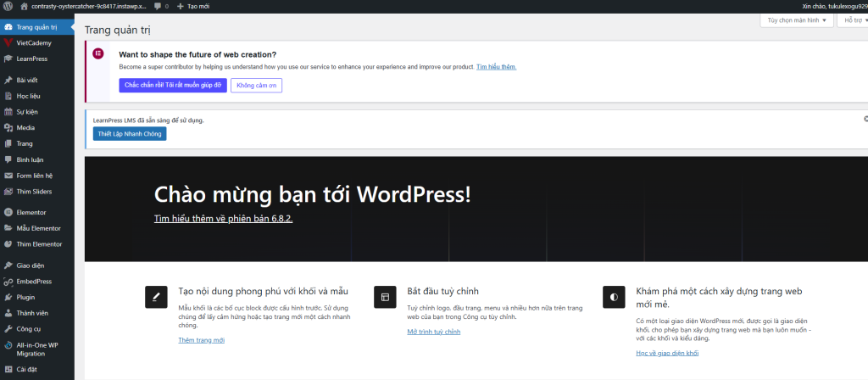Image resolution: width=868 pixels, height=380 pixels.
Task: Click the All-in-One WP Migration icon
Action: 8,345
